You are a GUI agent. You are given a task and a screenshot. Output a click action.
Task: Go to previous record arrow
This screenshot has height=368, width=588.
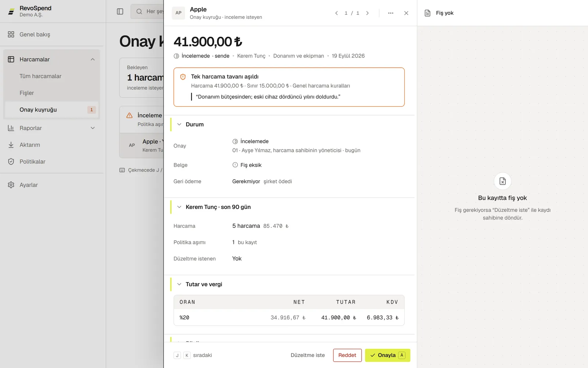click(336, 13)
